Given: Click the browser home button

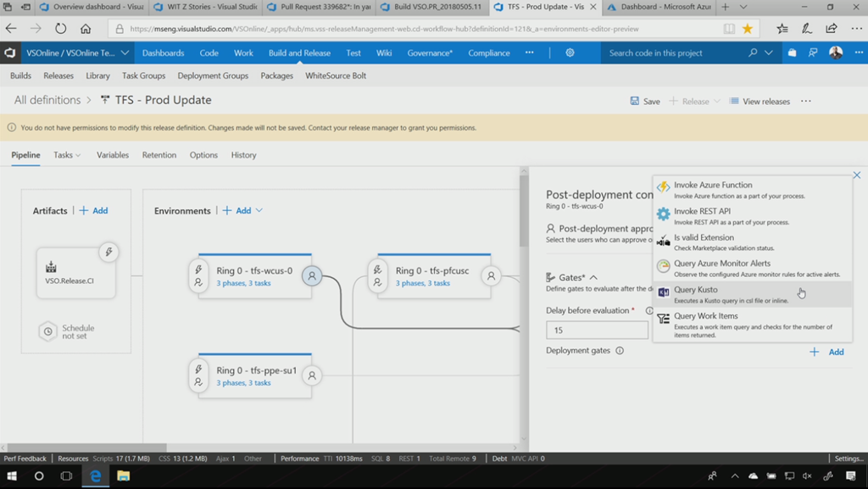Looking at the screenshot, I should tap(86, 29).
